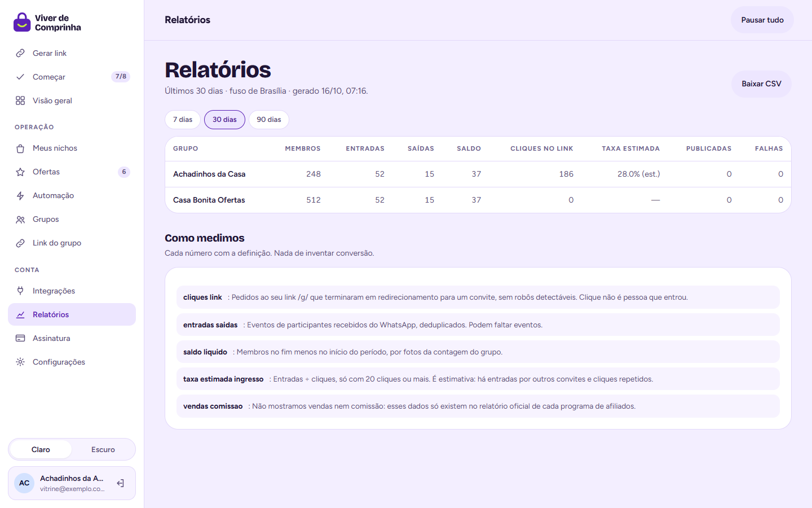
Task: Click the logout icon beside account
Action: coord(120,483)
